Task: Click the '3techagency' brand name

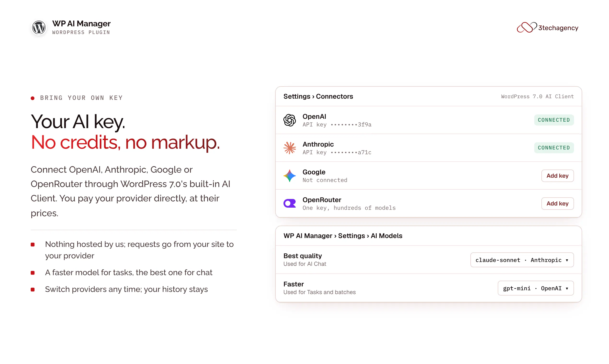Action: click(x=558, y=28)
